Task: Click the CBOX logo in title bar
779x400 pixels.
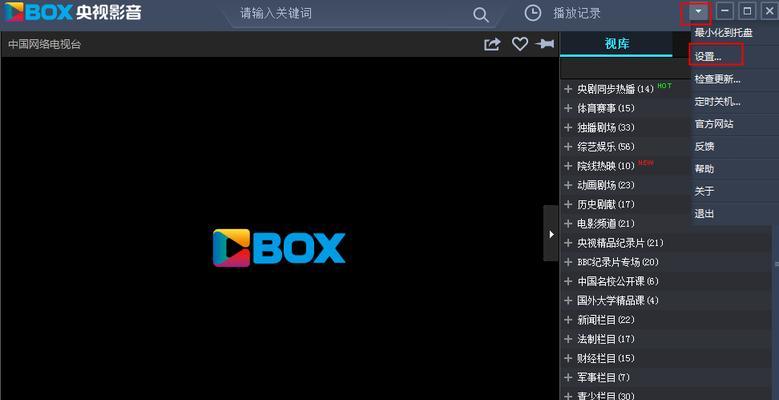Action: (x=73, y=12)
